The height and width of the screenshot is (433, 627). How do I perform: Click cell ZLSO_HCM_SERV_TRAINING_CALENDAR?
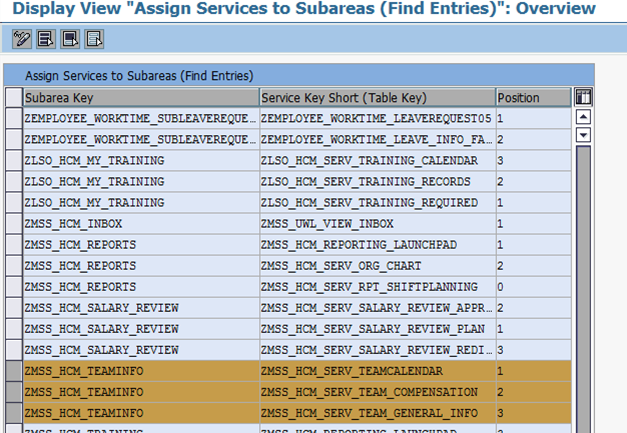tap(377, 160)
